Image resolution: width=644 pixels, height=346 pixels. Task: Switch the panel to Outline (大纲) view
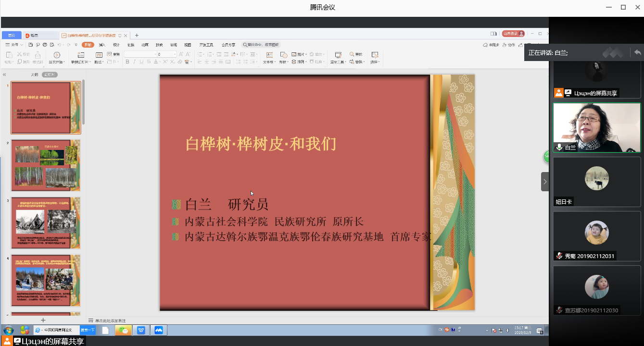pos(34,74)
